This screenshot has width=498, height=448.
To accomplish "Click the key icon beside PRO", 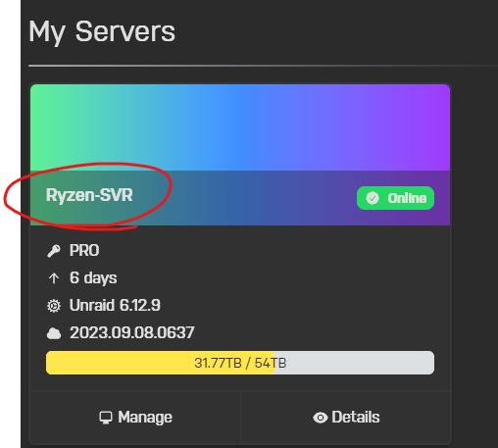I will tap(54, 251).
